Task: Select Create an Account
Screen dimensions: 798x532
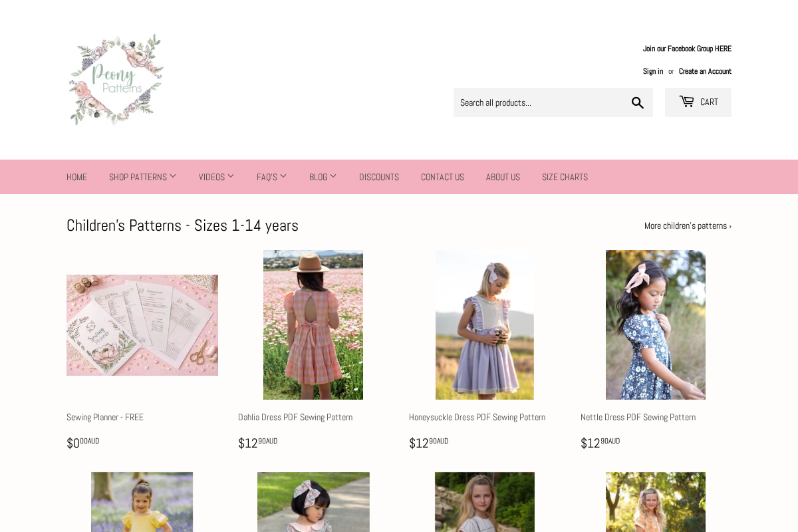Action: coord(705,70)
